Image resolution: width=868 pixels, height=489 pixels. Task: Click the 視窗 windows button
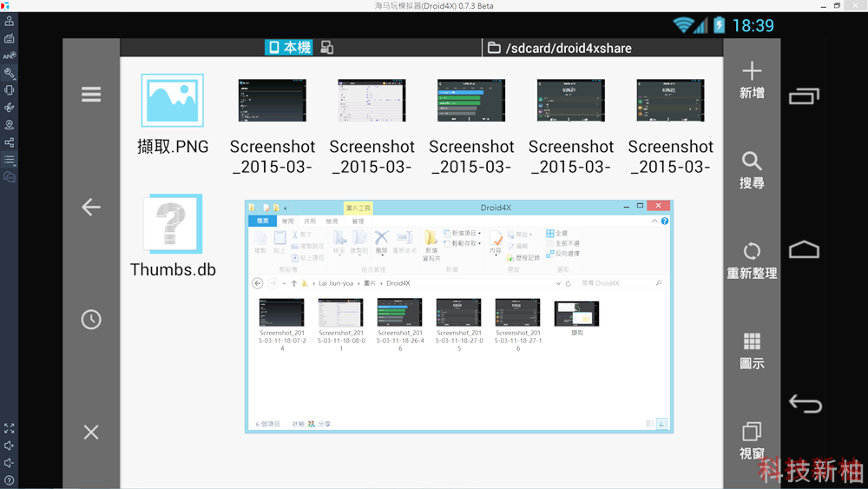(752, 441)
